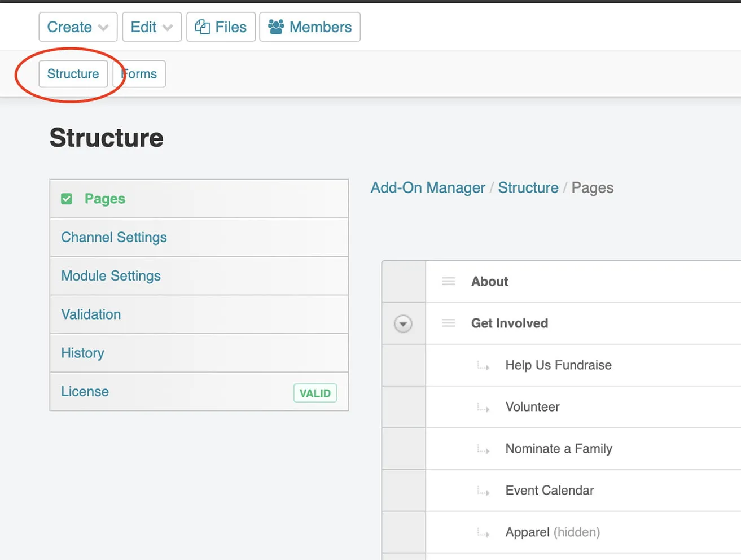Open Module Settings in sidebar
Screen dimensions: 741x560
[199, 276]
